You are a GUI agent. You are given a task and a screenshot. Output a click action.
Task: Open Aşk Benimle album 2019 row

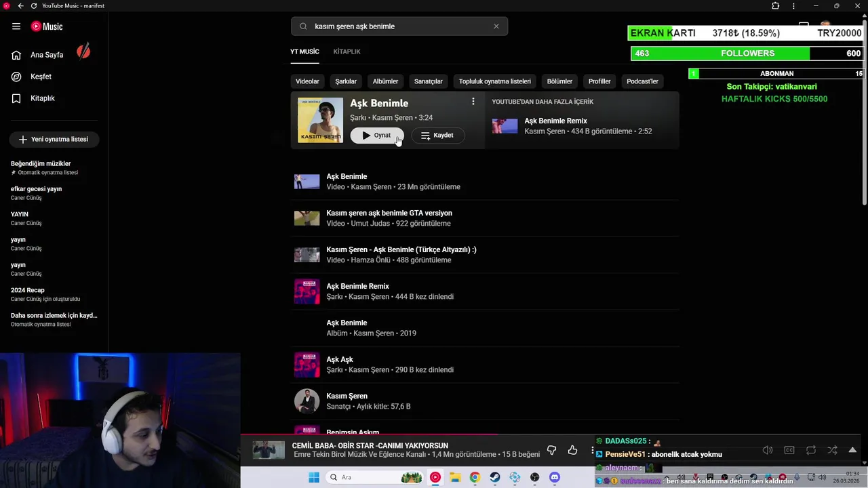pyautogui.click(x=485, y=328)
